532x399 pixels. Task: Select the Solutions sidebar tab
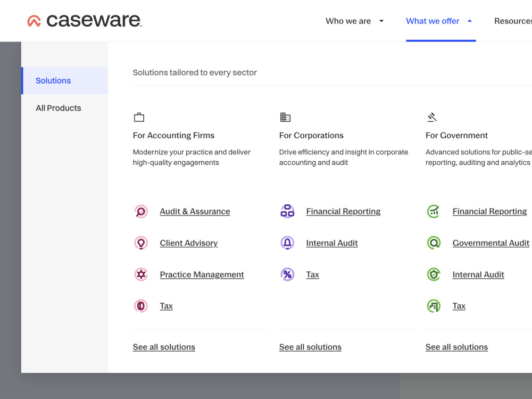click(x=64, y=81)
